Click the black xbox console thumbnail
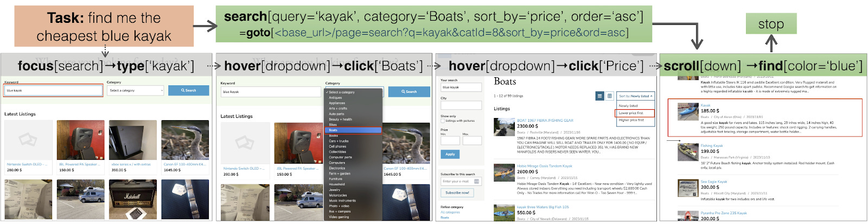The height and width of the screenshot is (224, 868). 132,140
